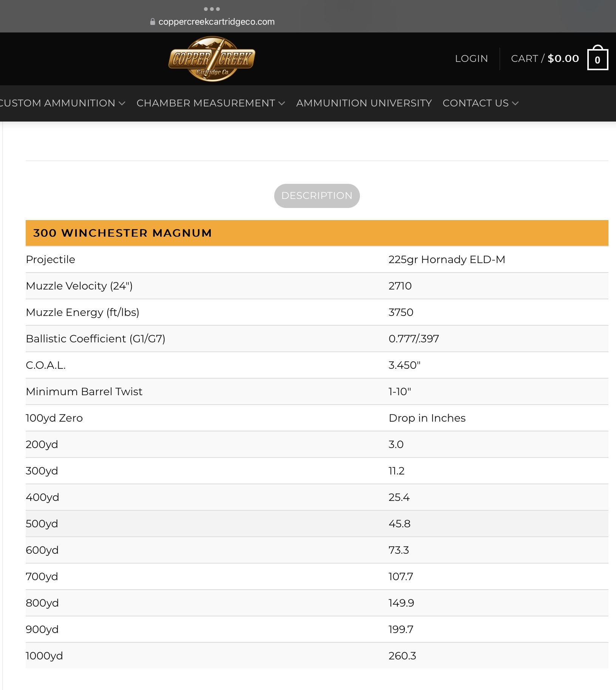The width and height of the screenshot is (616, 690).
Task: Click the '100yd Zero' row label
Action: [54, 418]
